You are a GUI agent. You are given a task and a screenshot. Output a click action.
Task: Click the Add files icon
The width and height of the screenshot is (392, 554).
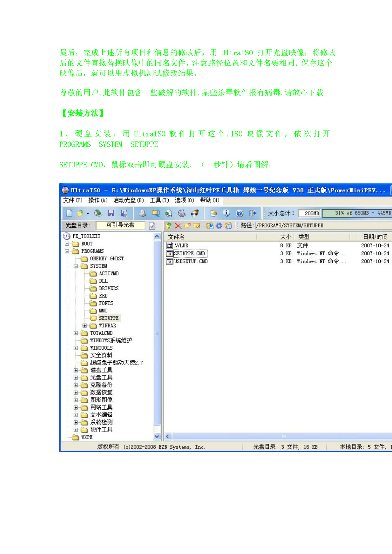pyautogui.click(x=209, y=226)
